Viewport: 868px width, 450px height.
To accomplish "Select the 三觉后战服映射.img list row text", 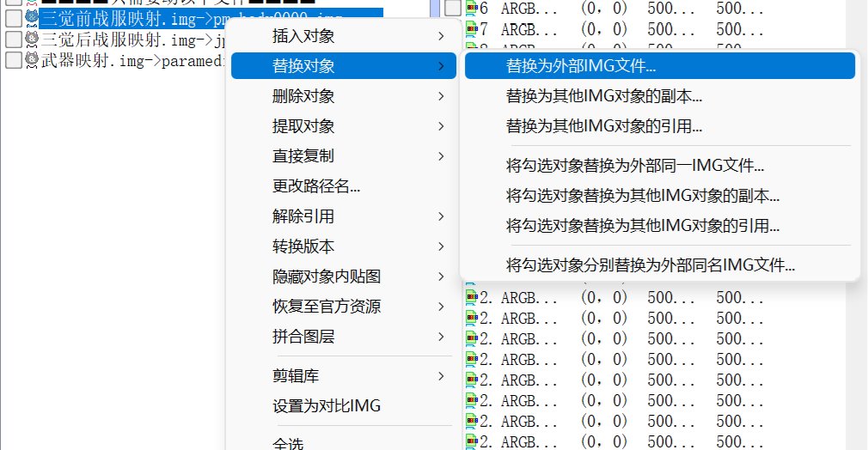I will click(133, 40).
